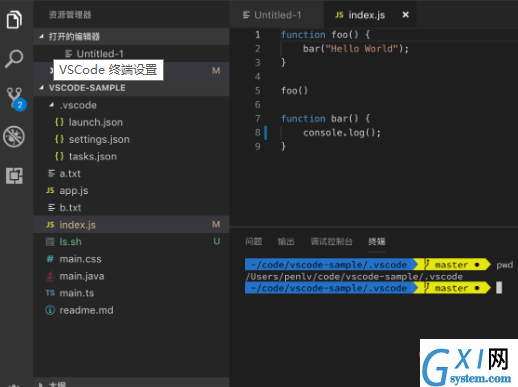518x387 pixels.
Task: Click the text icon beside b.txt
Action: click(51, 208)
